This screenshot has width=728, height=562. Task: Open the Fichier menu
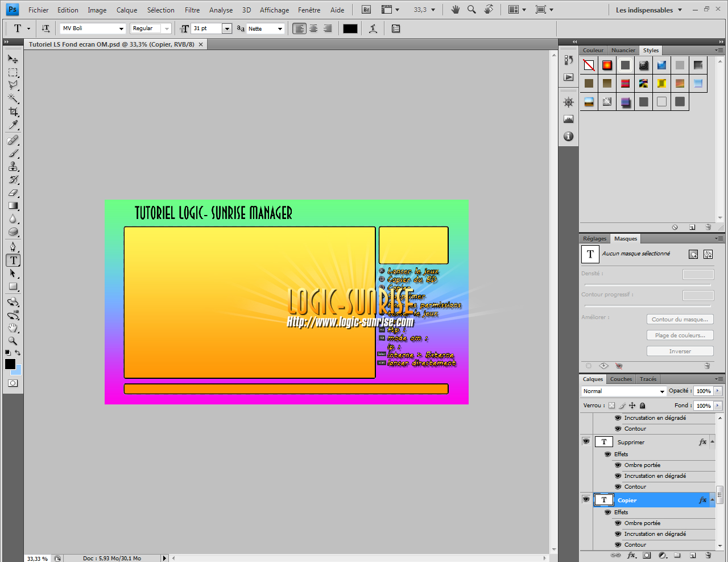click(x=39, y=10)
